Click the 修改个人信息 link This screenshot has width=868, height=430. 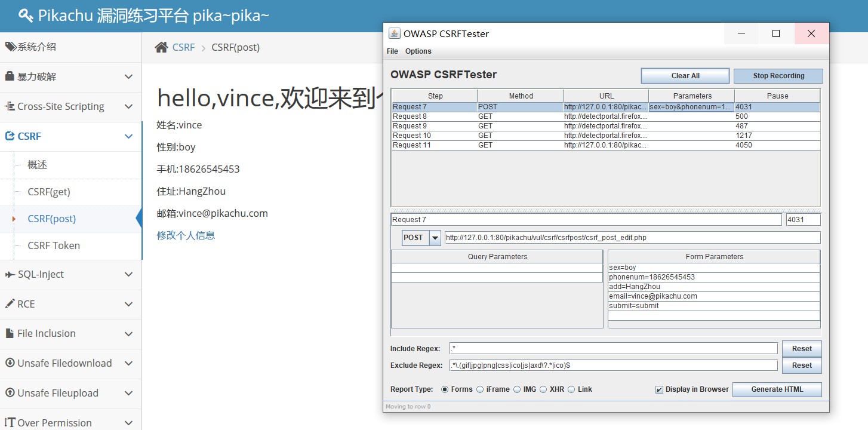coord(186,235)
